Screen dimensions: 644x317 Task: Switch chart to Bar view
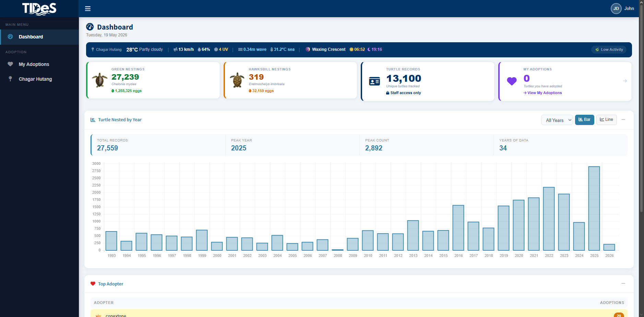click(x=584, y=120)
